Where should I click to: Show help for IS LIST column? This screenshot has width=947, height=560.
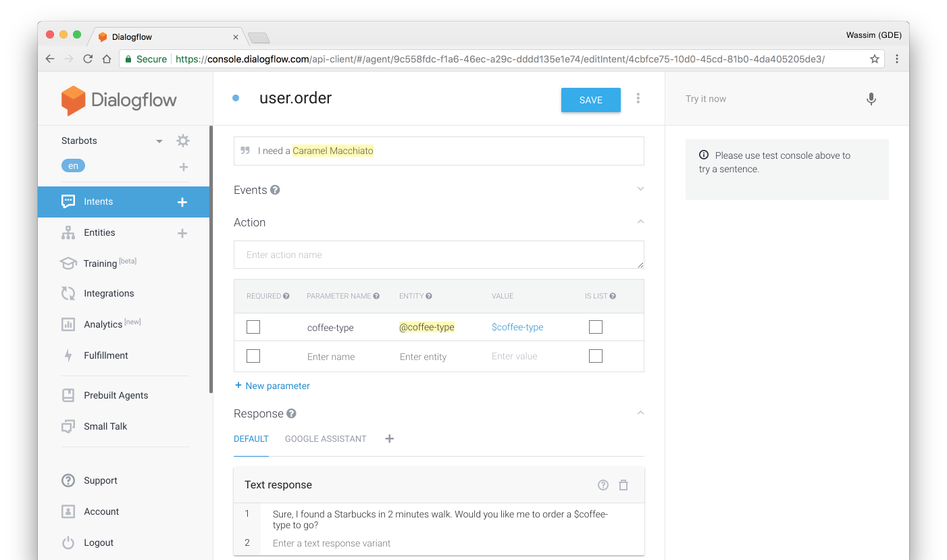pos(613,296)
